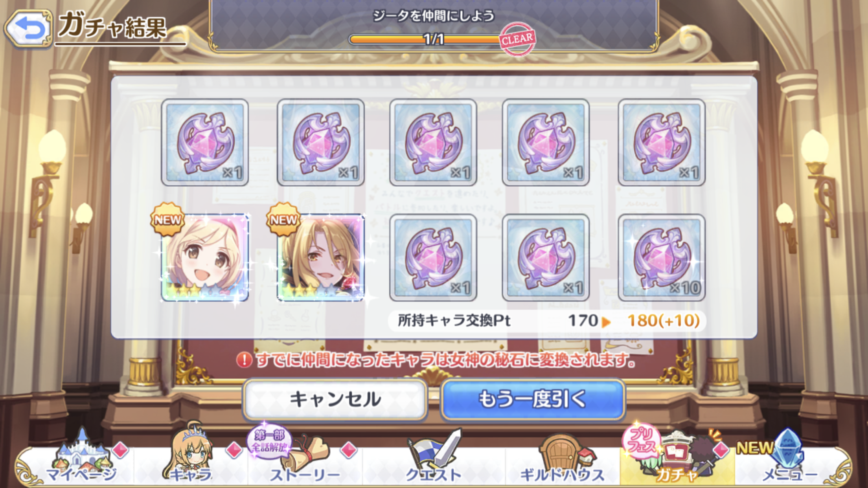Image resolution: width=868 pixels, height=488 pixels.
Task: Tap the 第一部全話解放 story badge
Action: click(x=270, y=441)
